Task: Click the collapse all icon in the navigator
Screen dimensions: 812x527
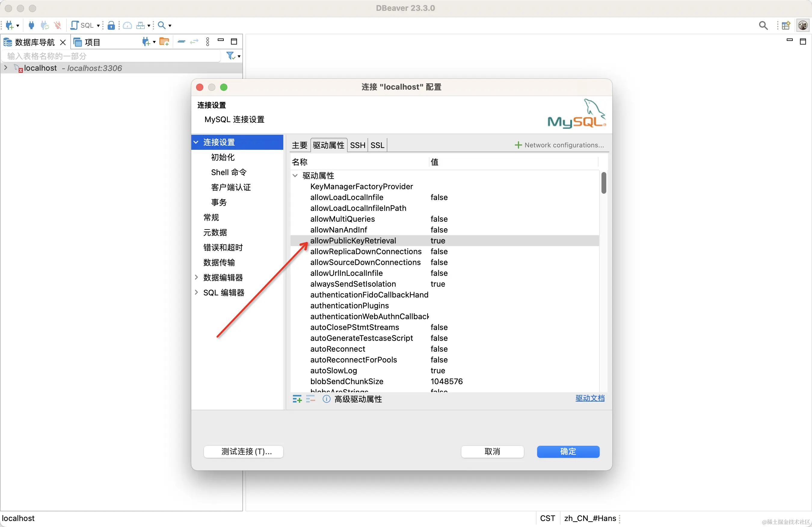Action: (x=182, y=42)
